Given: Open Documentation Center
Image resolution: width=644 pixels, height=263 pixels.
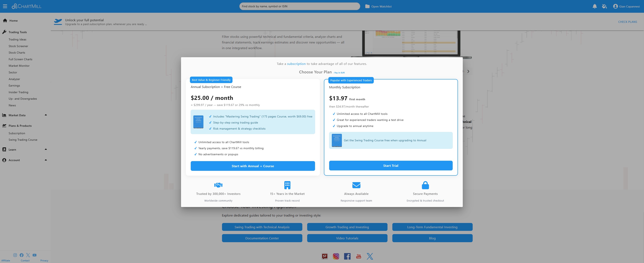Looking at the screenshot, I should pyautogui.click(x=262, y=238).
